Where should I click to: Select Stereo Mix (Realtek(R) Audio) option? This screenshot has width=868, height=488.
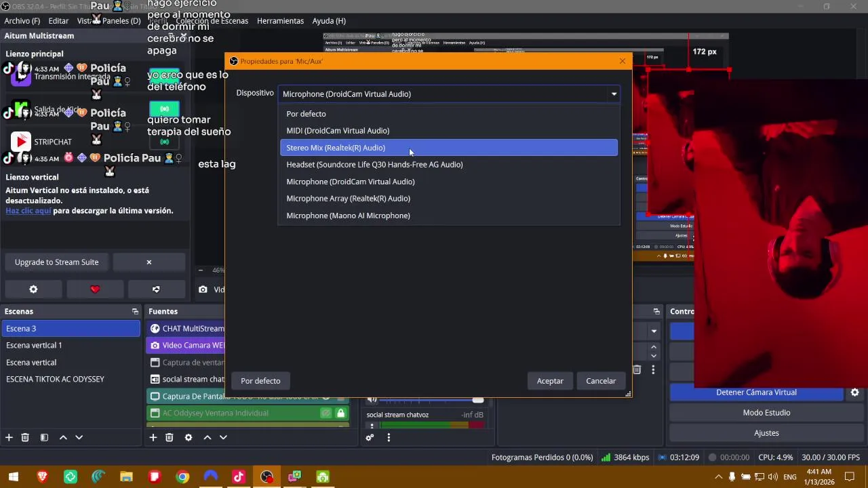tap(449, 148)
